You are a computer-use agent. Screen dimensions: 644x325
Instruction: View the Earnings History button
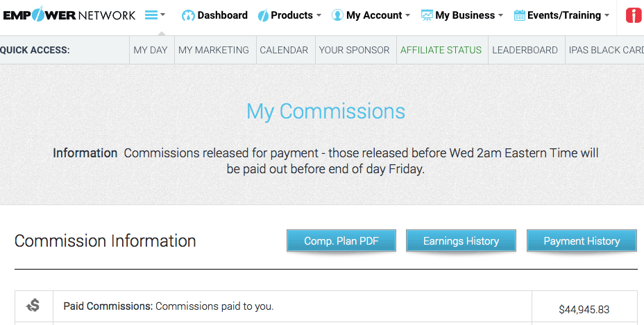461,241
